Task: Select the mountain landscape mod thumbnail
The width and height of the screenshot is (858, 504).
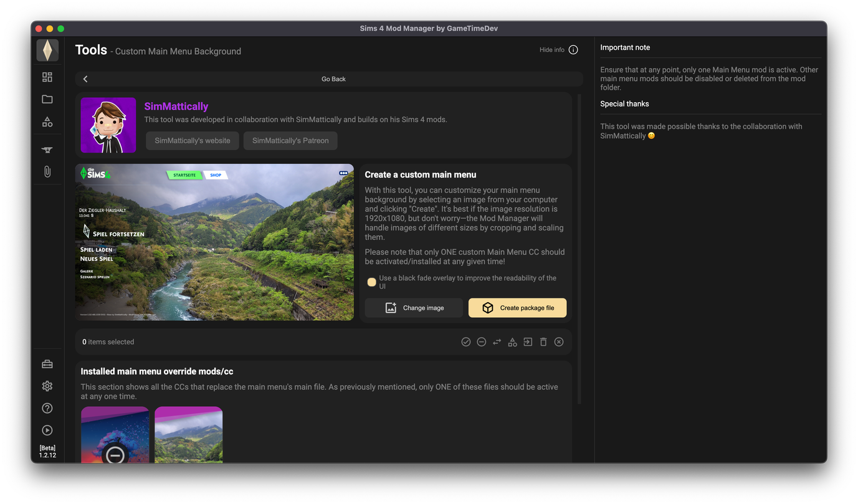Action: click(189, 435)
